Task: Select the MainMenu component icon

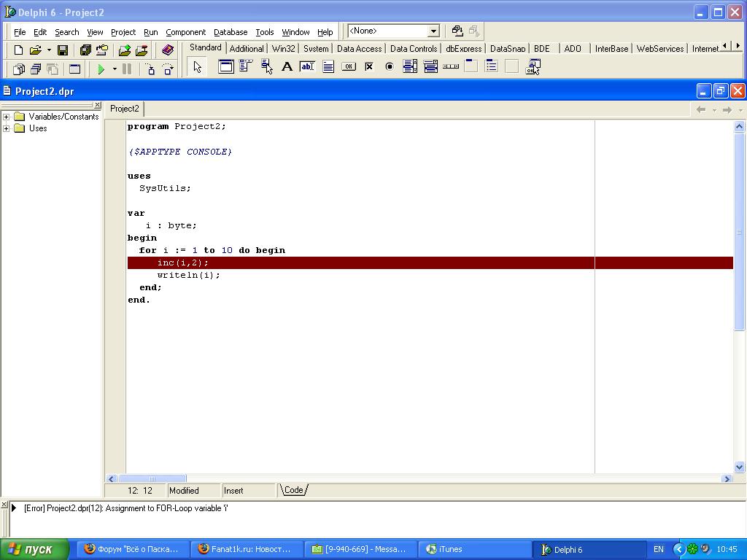Action: pos(246,67)
